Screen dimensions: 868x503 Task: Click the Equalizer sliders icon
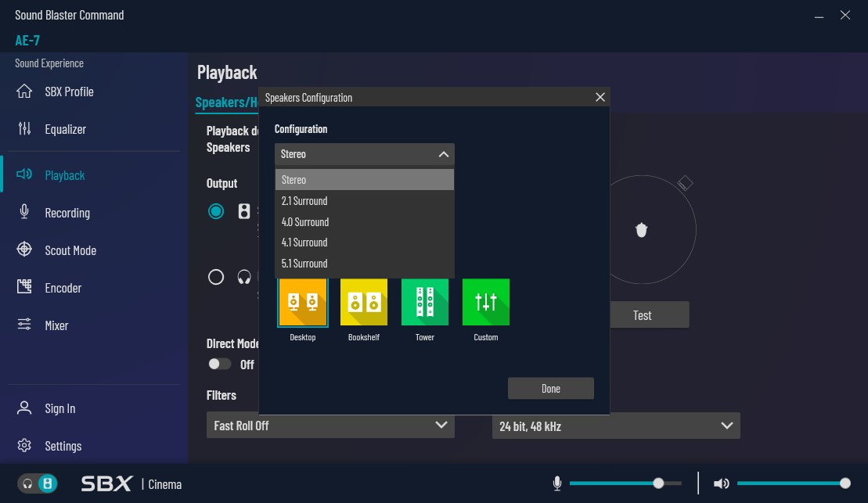click(x=24, y=128)
